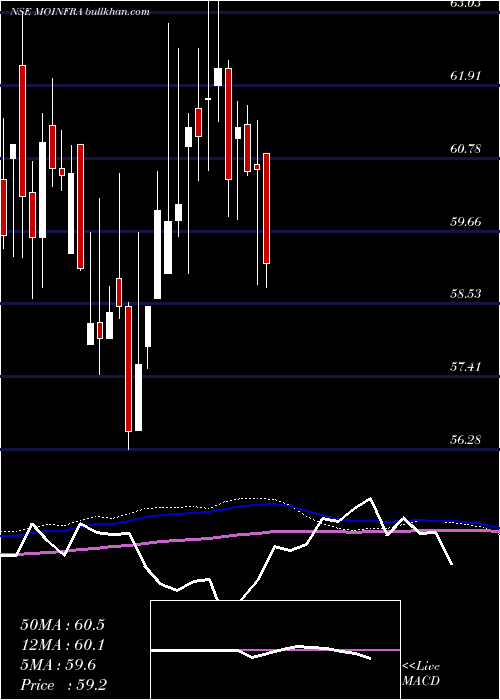This screenshot has height=700, width=500.
Task: Select the 59.66 price axis label
Action: coord(466,221)
